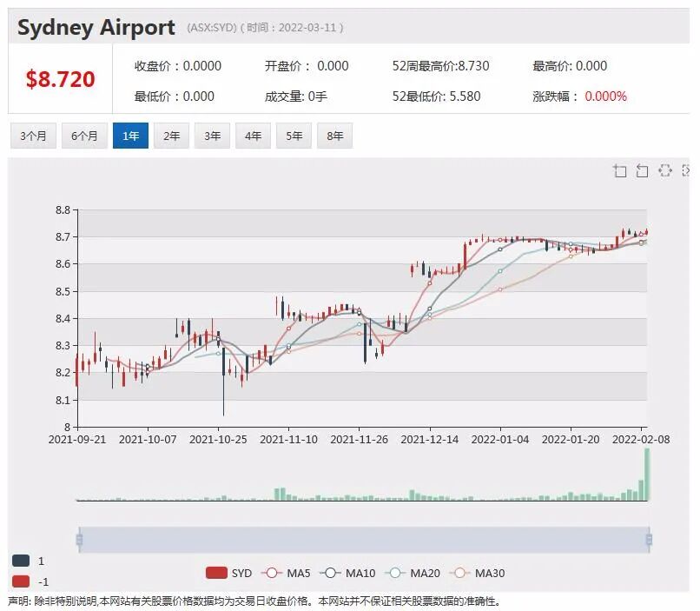Select the 1年 time range tab
Image resolution: width=700 pixels, height=611 pixels.
pyautogui.click(x=130, y=136)
